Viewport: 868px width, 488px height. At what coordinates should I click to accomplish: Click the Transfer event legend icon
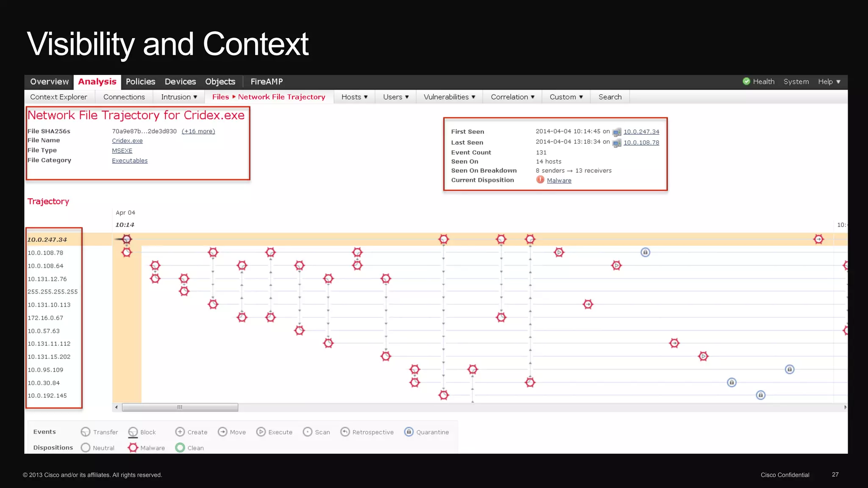[85, 432]
